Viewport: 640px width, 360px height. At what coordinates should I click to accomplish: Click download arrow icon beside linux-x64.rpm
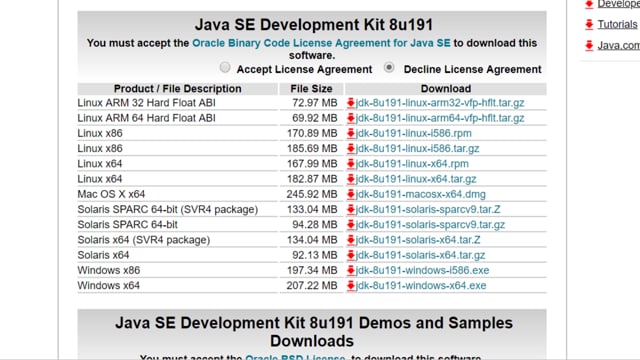pos(351,164)
